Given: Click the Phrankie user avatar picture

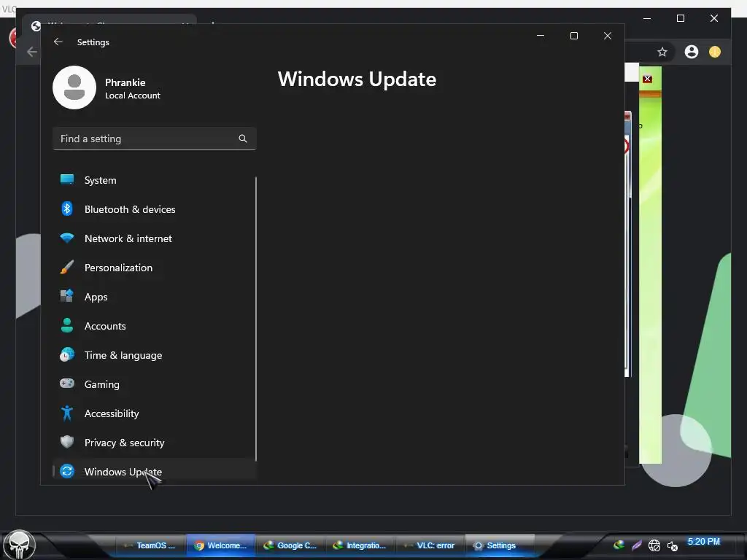Looking at the screenshot, I should coord(74,87).
